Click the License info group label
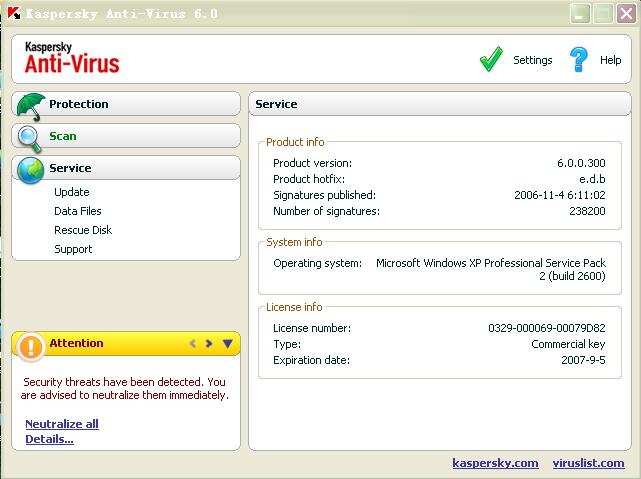Viewport: 641px width, 479px height. (294, 307)
